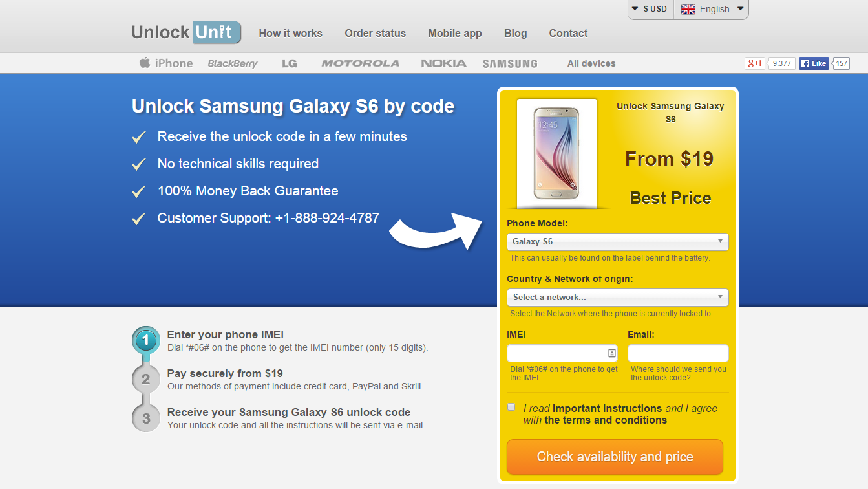Click the Facebook Like button
The height and width of the screenshot is (489, 868).
813,63
